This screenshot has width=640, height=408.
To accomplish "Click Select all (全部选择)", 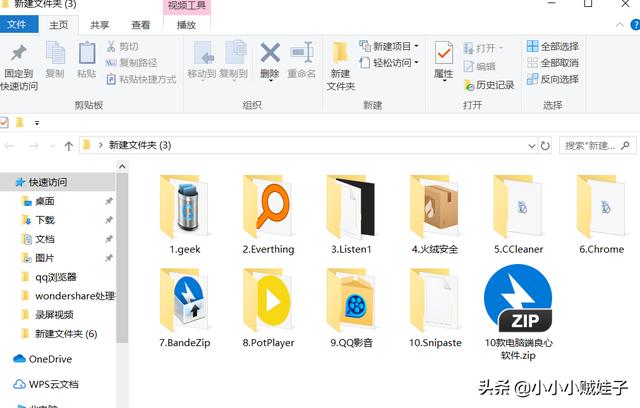I will pyautogui.click(x=553, y=46).
